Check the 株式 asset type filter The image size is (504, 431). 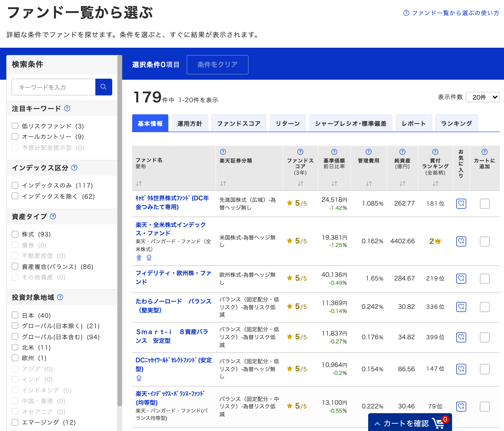click(15, 234)
